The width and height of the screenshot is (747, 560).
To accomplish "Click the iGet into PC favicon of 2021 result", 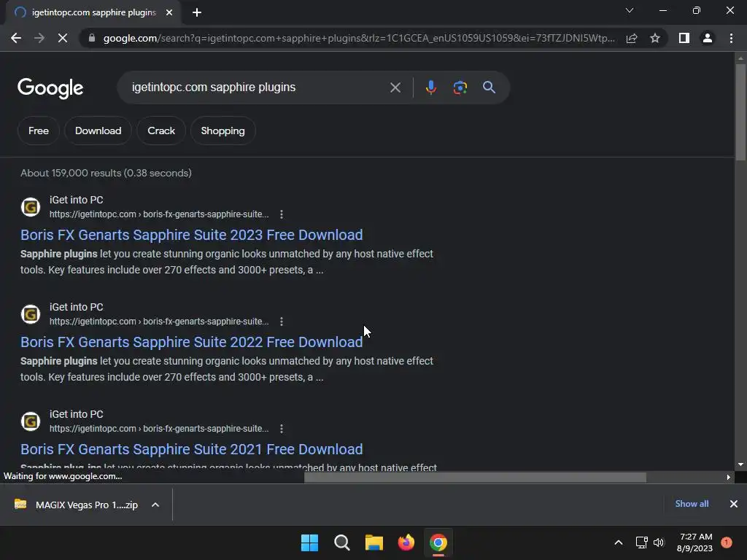I will 31,421.
